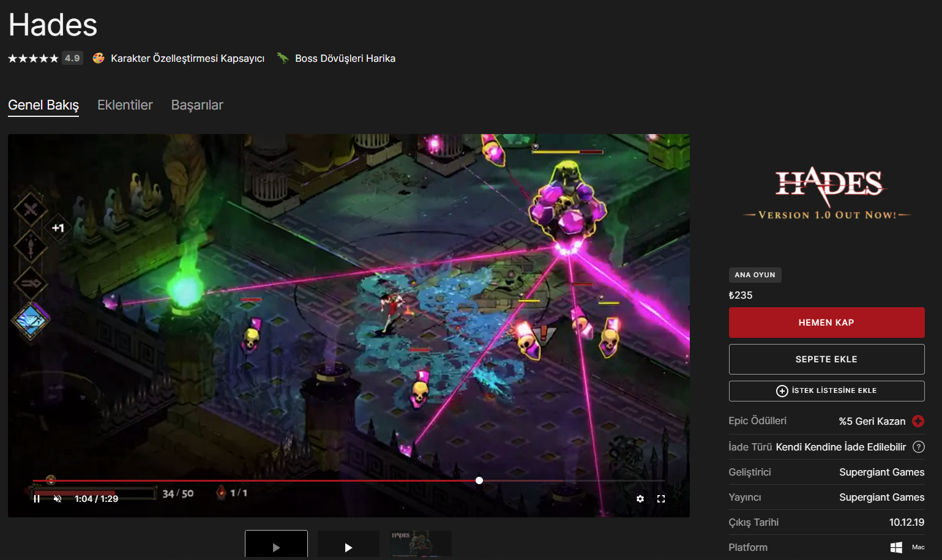Seek using the video progress bar handle
The image size is (942, 560).
(479, 480)
